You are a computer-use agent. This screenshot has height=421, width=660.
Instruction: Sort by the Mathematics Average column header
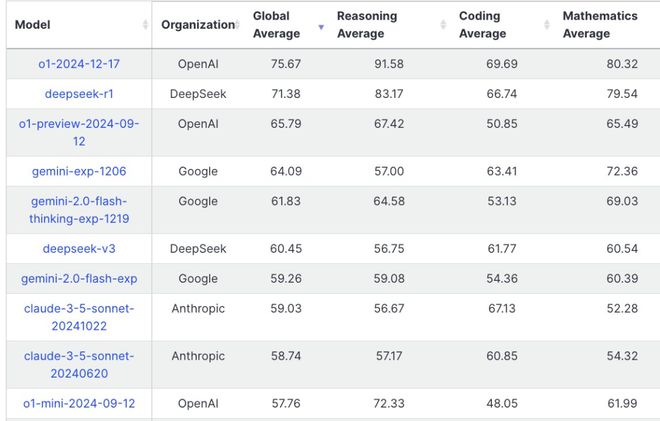pyautogui.click(x=602, y=25)
